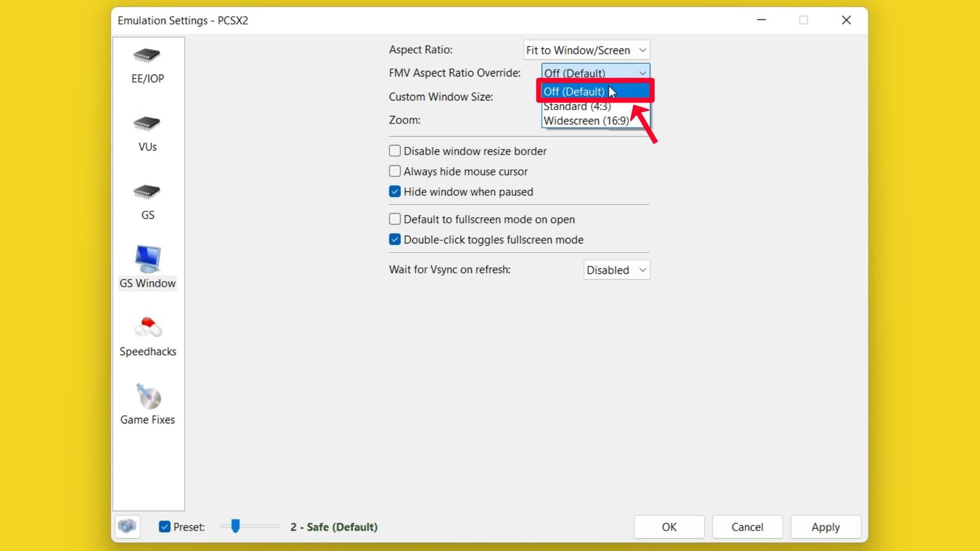Open the Wait for Vsync dropdown

616,270
